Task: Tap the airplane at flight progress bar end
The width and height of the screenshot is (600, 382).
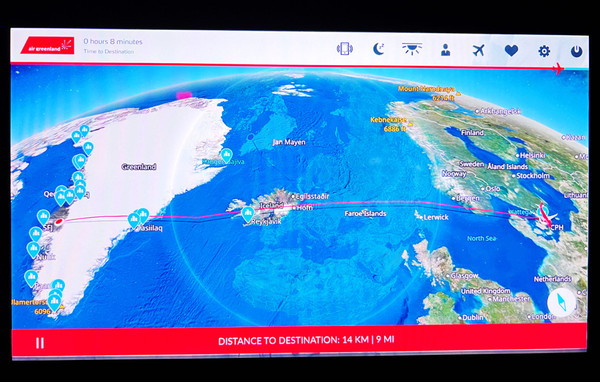Action: (558, 69)
